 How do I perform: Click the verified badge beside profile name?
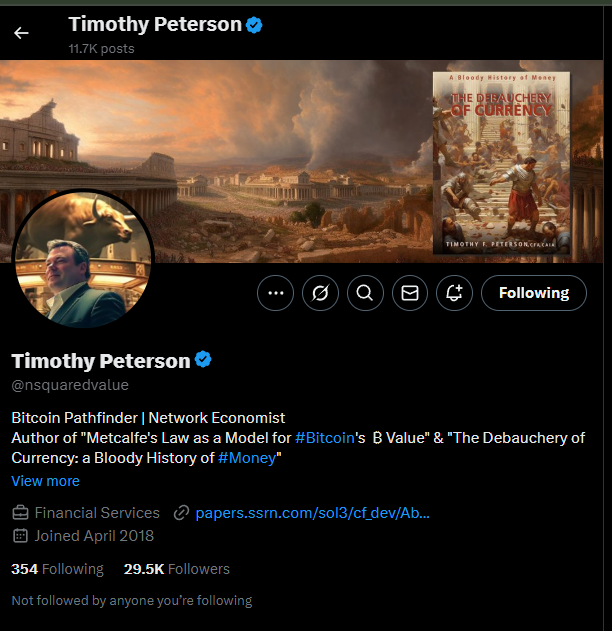pos(203,359)
